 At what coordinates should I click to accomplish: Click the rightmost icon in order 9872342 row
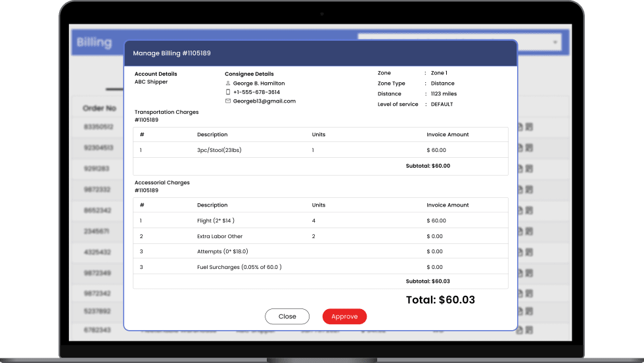(x=530, y=293)
